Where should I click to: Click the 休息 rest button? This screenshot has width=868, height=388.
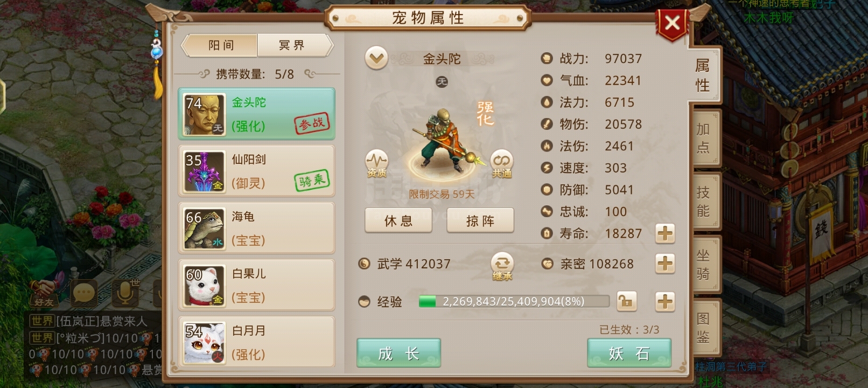tap(398, 221)
